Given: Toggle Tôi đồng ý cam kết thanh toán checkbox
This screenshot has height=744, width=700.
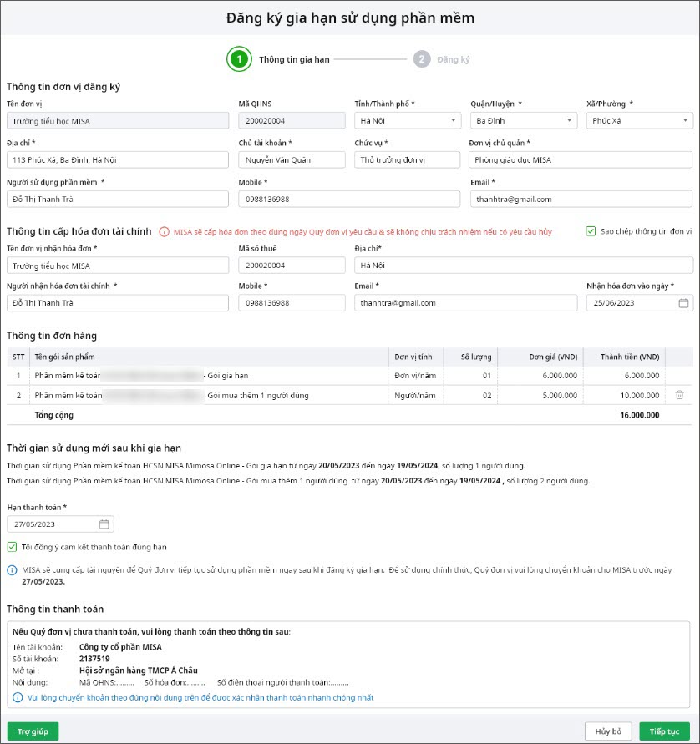Looking at the screenshot, I should coord(13,547).
